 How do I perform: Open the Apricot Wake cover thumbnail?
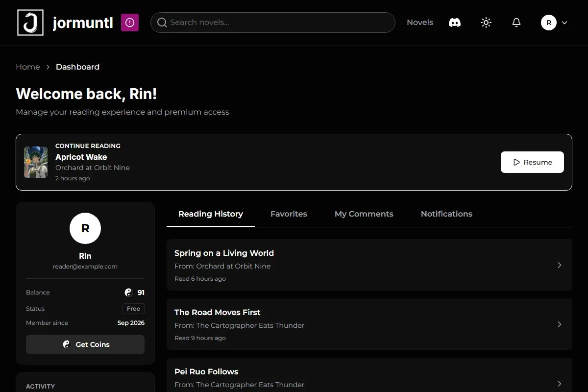pos(36,162)
